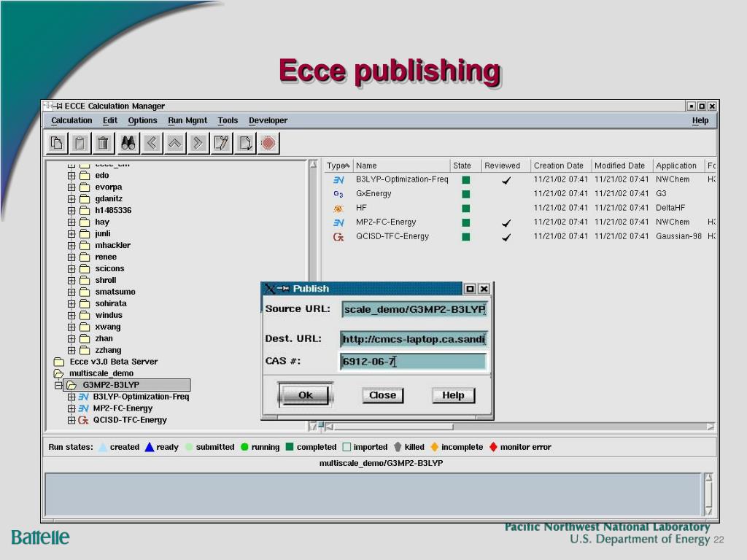This screenshot has height=560, width=747.
Task: Click NWChem icon of MP2-FC-Energy table row
Action: click(x=338, y=222)
